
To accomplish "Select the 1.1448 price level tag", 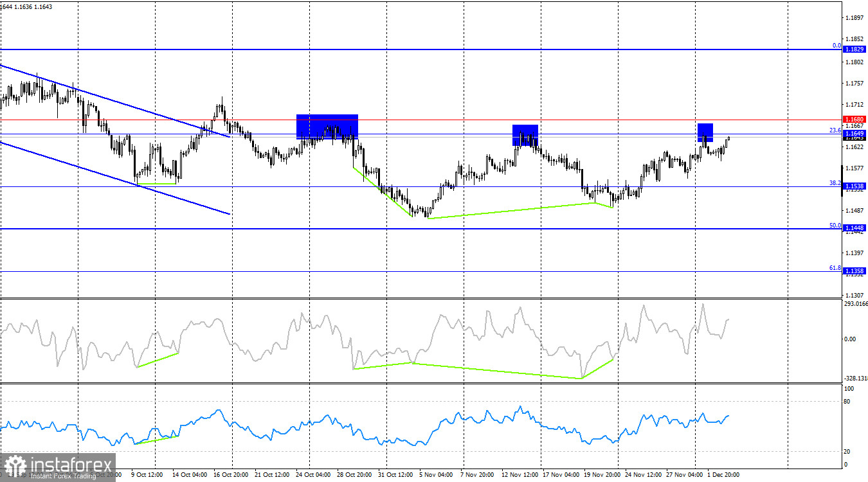I will click(854, 227).
